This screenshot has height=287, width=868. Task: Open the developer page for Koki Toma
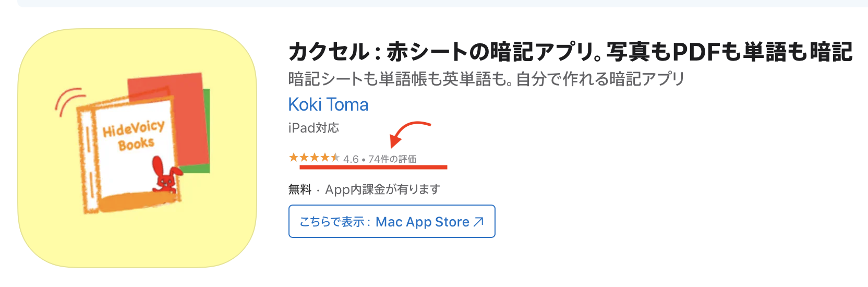328,104
